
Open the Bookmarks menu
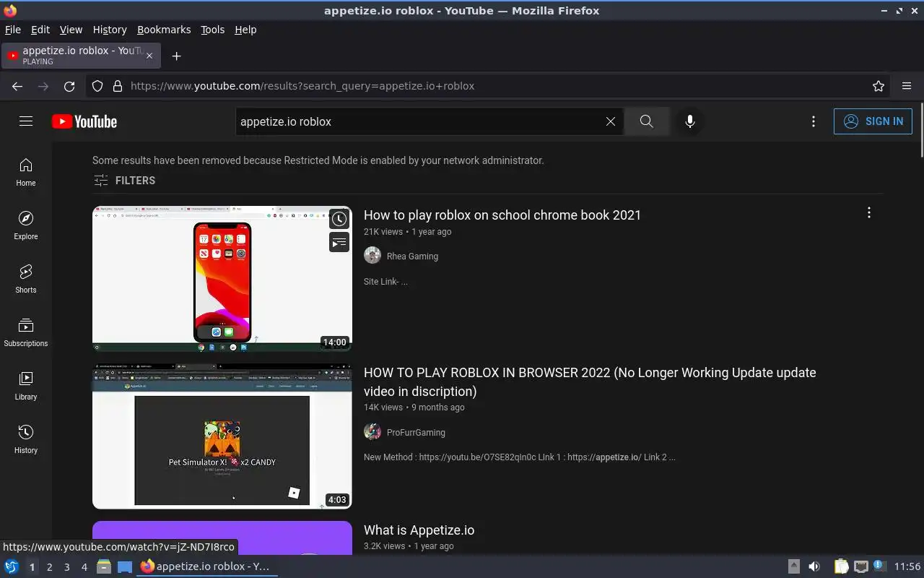pyautogui.click(x=164, y=30)
